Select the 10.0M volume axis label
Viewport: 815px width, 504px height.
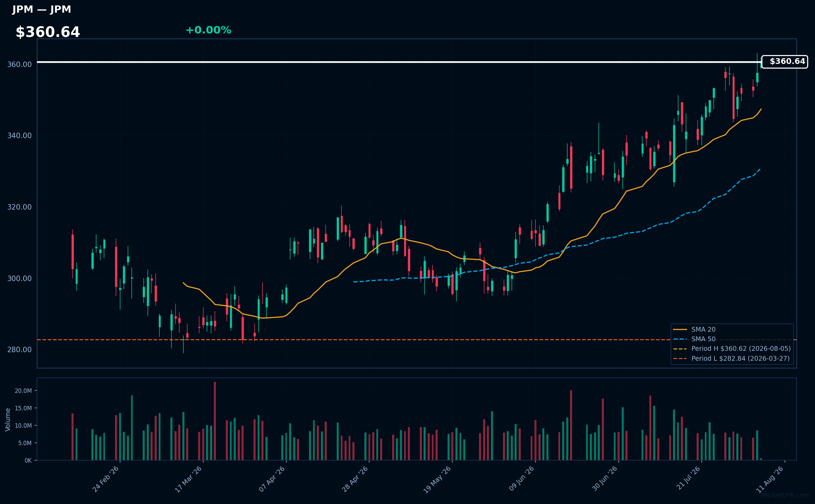pos(23,426)
